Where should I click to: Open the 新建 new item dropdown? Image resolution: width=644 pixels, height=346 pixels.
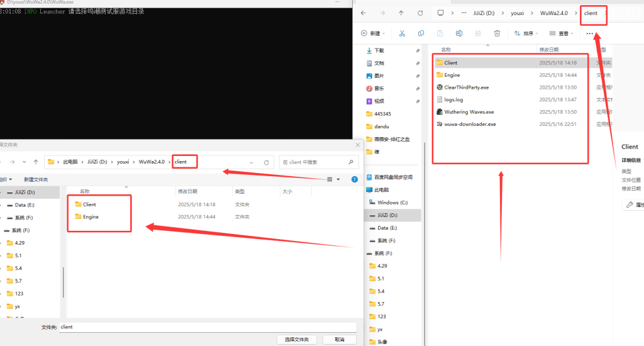tap(374, 33)
